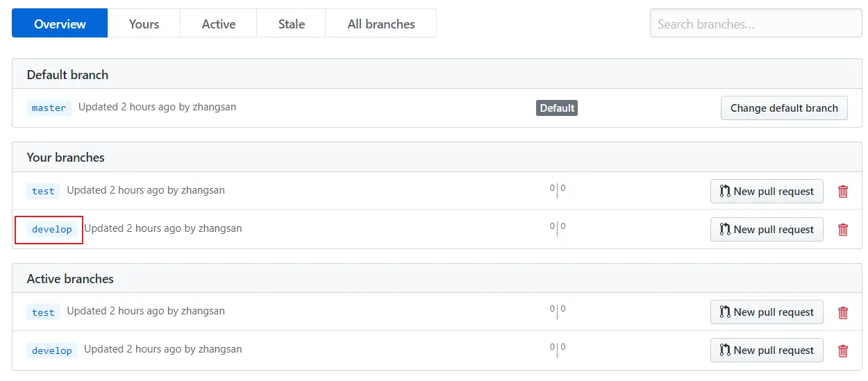Click Change default branch button
Viewport: 868px width, 381px height.
click(784, 108)
